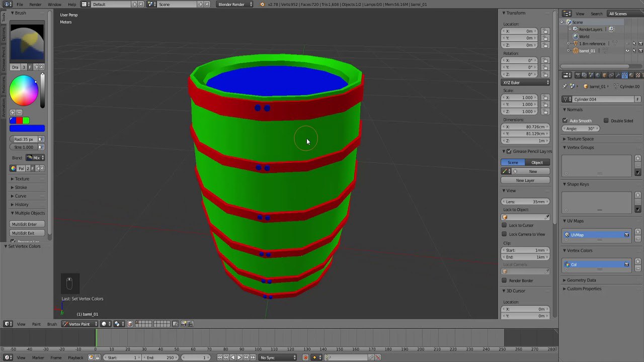Open the Window menu

tap(54, 4)
